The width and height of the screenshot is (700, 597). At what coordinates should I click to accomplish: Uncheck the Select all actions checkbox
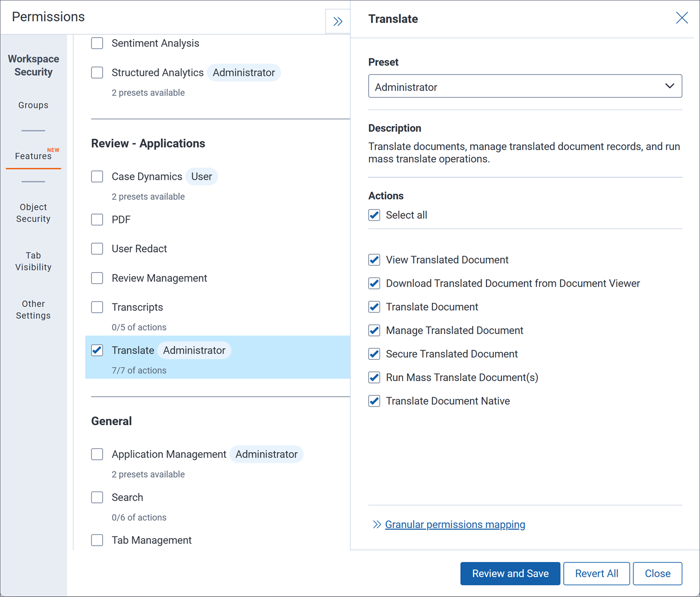click(x=374, y=215)
